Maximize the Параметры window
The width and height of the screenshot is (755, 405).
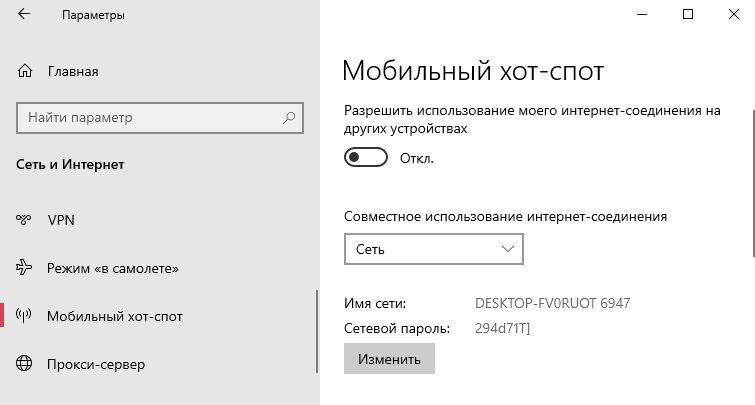click(688, 14)
